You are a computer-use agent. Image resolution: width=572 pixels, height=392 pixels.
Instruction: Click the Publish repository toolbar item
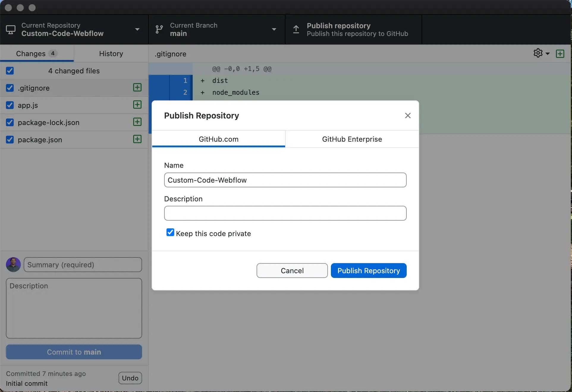[353, 29]
